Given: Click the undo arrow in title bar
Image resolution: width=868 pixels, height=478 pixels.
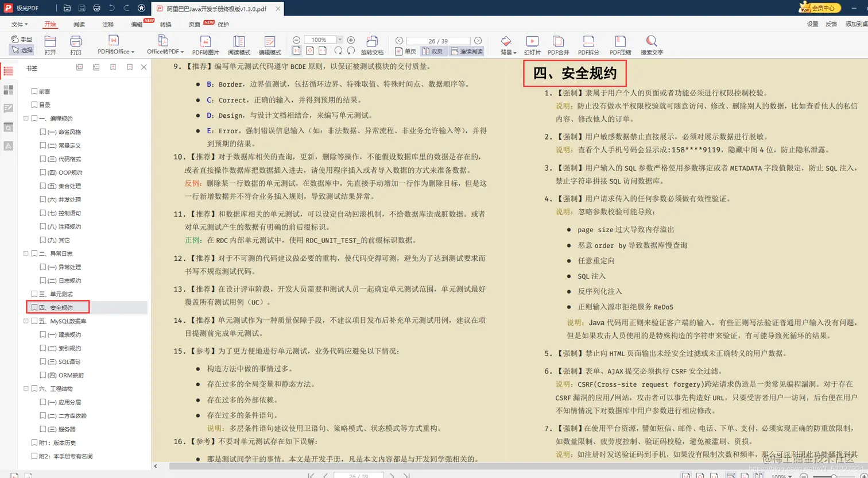Looking at the screenshot, I should click(111, 9).
